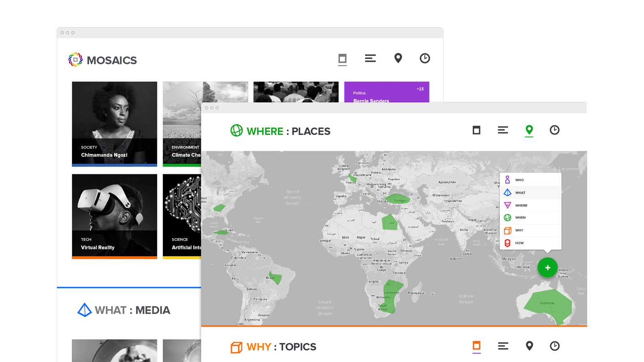The image size is (644, 362).
Task: Select card view icon in Mosaics header
Action: [343, 59]
